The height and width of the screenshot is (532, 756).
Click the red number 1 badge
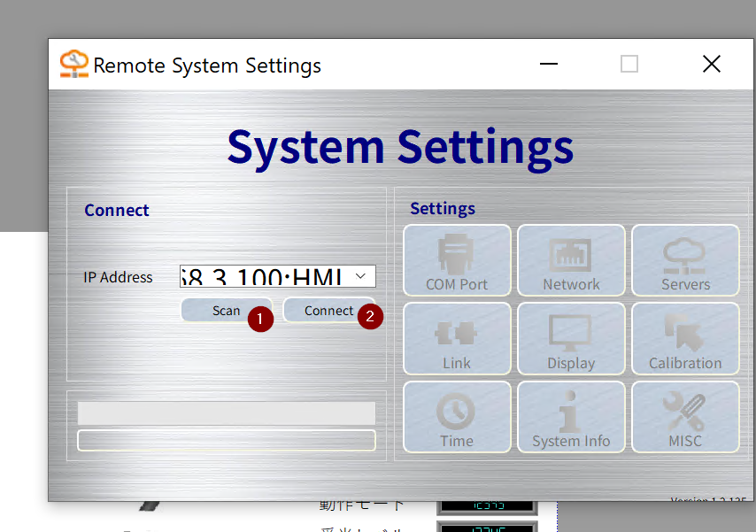[260, 317]
